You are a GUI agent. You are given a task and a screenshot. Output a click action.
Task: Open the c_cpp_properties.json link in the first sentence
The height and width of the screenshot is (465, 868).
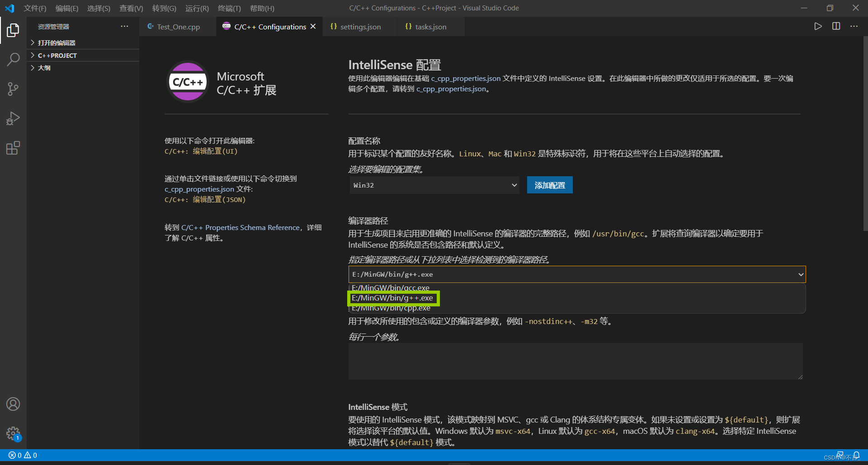(x=466, y=78)
